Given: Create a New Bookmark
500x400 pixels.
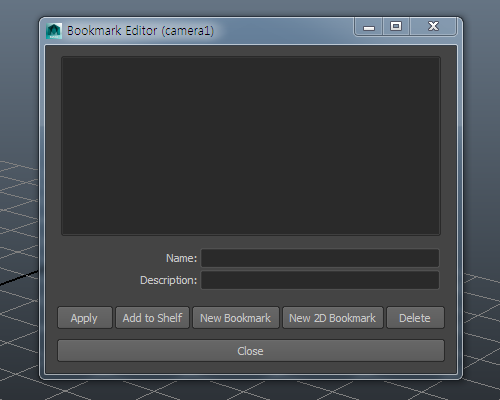Looking at the screenshot, I should point(236,318).
